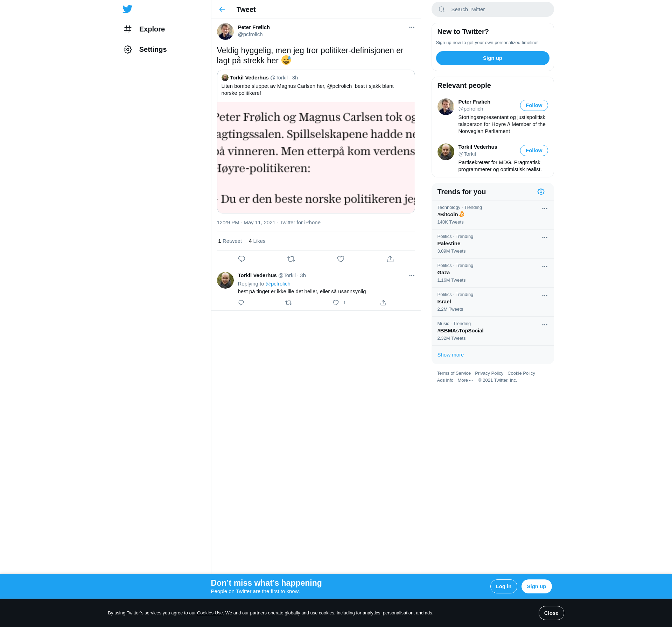Like Peter Frølich's main tweet

pyautogui.click(x=341, y=259)
